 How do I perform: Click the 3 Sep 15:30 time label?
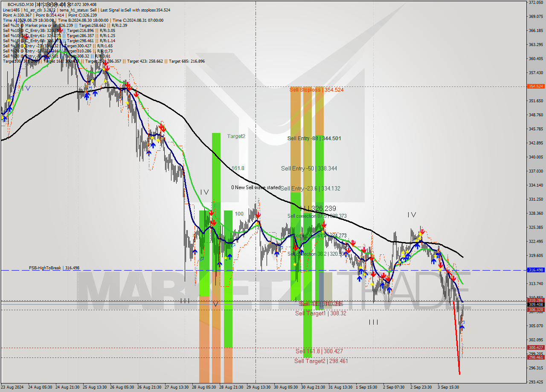[x=449, y=387]
